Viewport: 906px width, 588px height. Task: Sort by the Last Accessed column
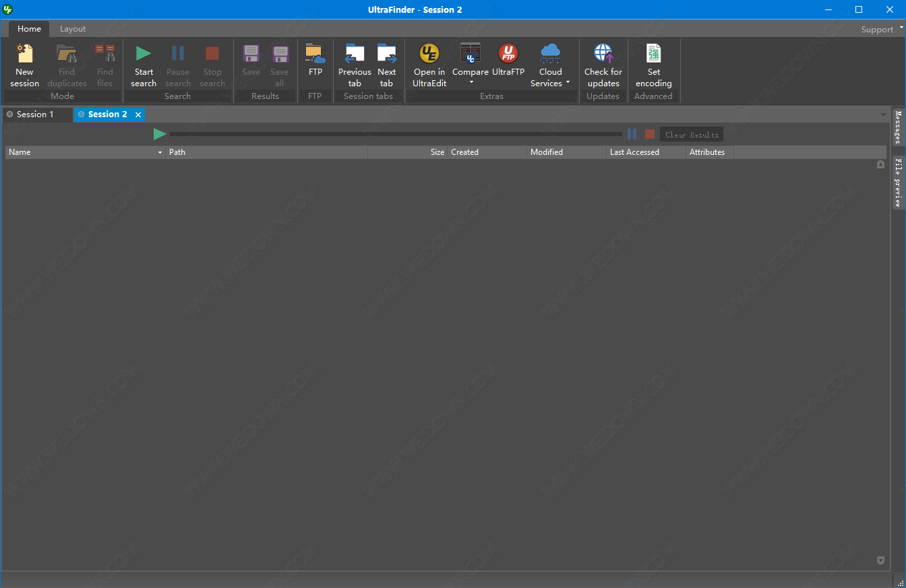(646, 152)
